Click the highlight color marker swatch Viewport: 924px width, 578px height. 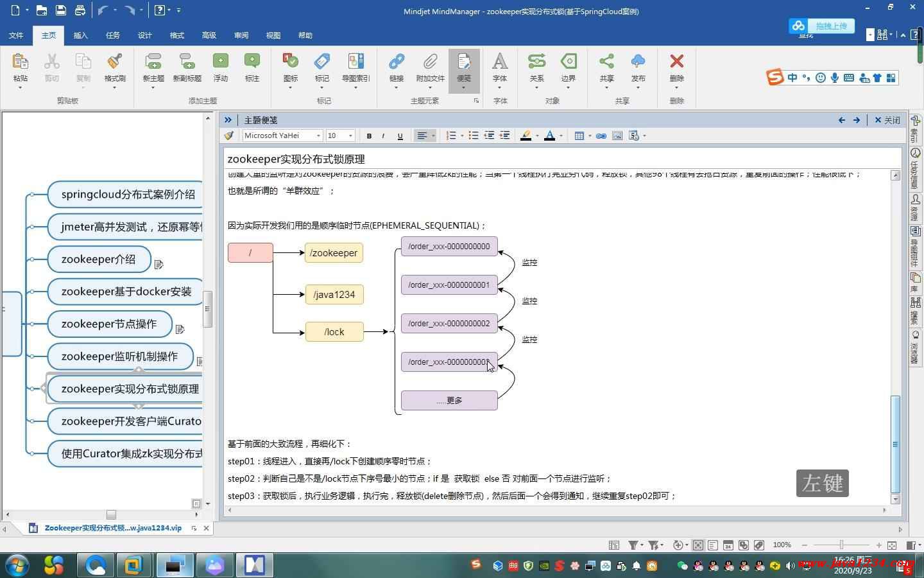click(526, 136)
